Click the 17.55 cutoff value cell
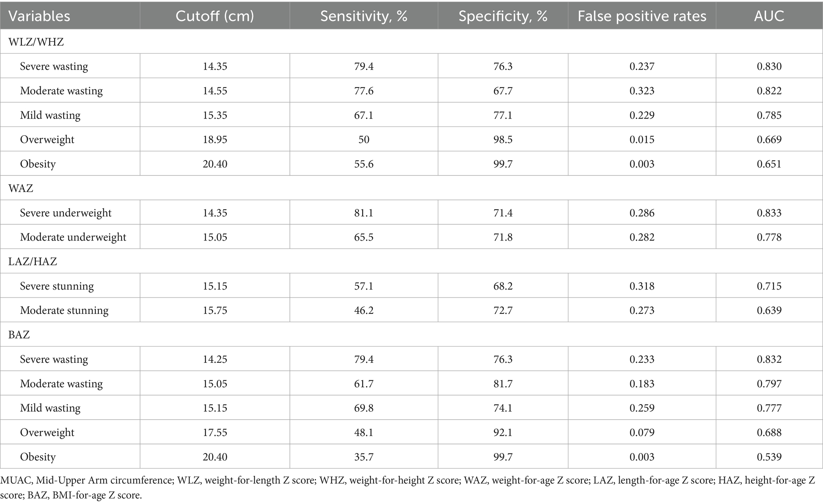Image resolution: width=823 pixels, height=504 pixels. (x=215, y=432)
